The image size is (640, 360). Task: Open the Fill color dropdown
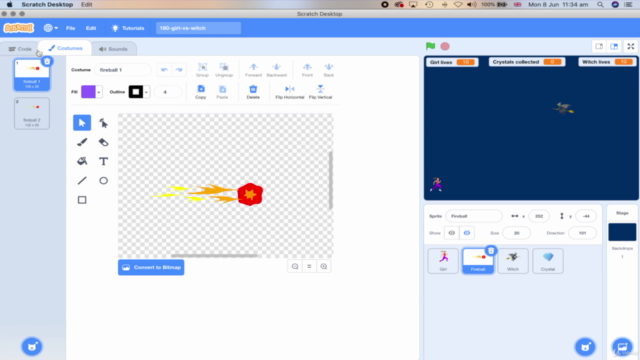point(99,92)
